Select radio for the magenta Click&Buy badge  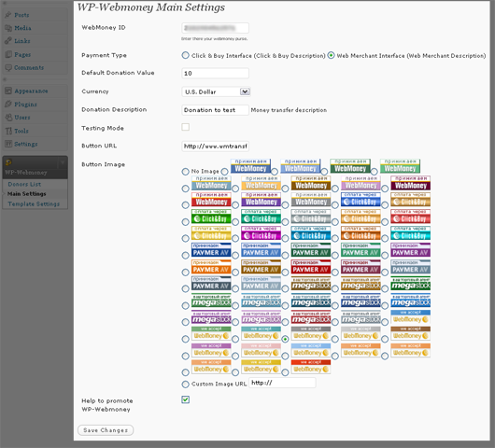click(x=235, y=239)
